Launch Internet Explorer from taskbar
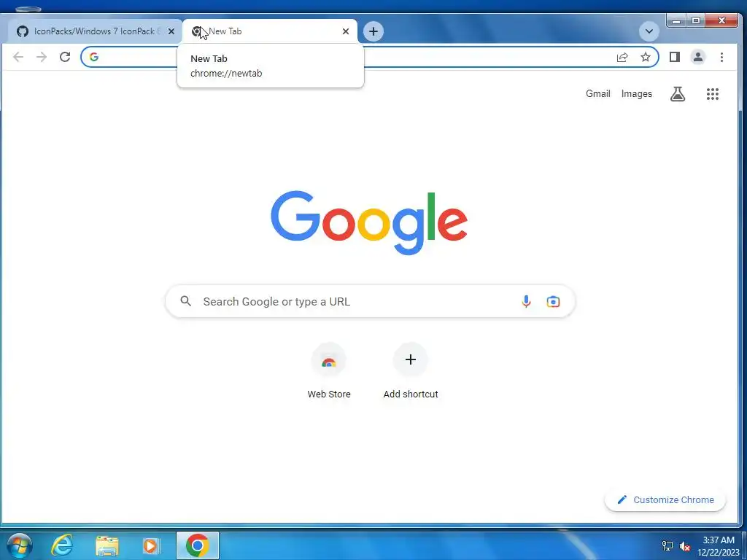This screenshot has height=560, width=747. (62, 545)
